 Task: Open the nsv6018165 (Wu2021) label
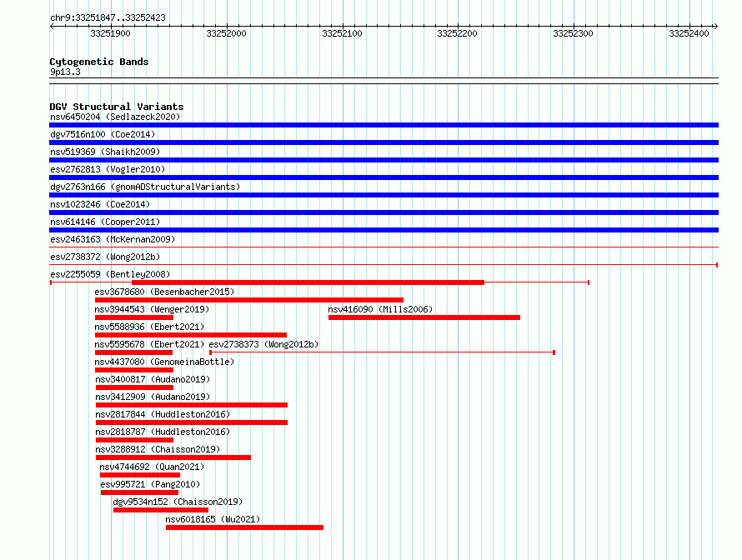click(x=213, y=519)
